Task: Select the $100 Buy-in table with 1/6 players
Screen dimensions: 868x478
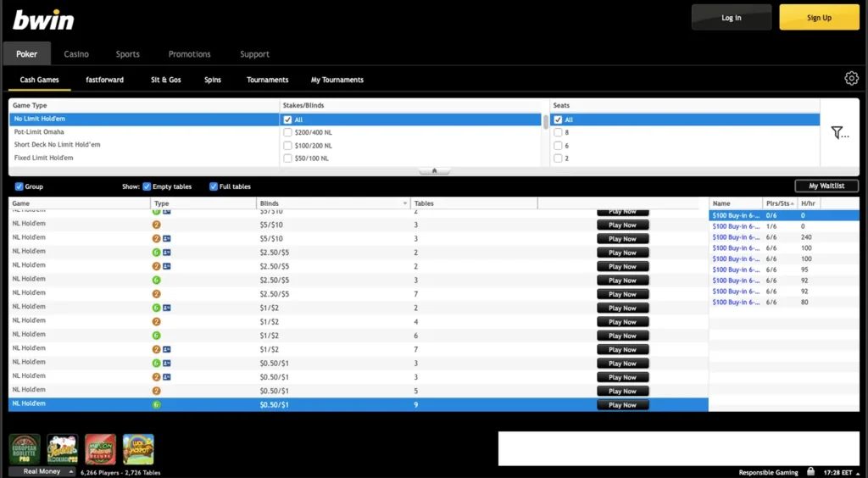Action: click(x=784, y=226)
